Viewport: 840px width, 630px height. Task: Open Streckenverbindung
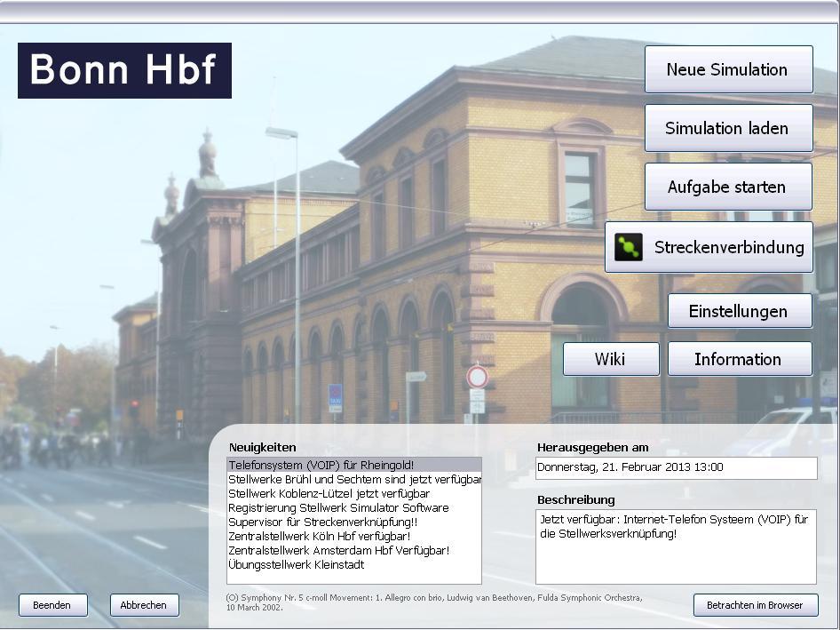(709, 247)
